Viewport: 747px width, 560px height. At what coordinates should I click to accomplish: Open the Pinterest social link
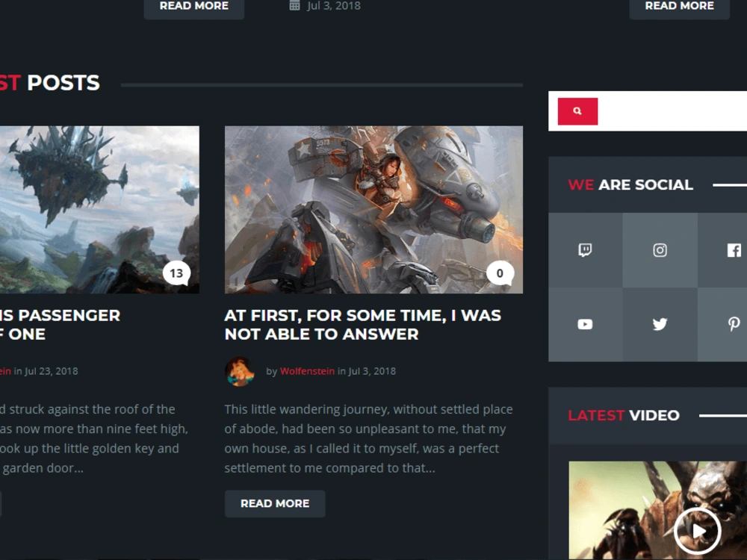point(734,324)
